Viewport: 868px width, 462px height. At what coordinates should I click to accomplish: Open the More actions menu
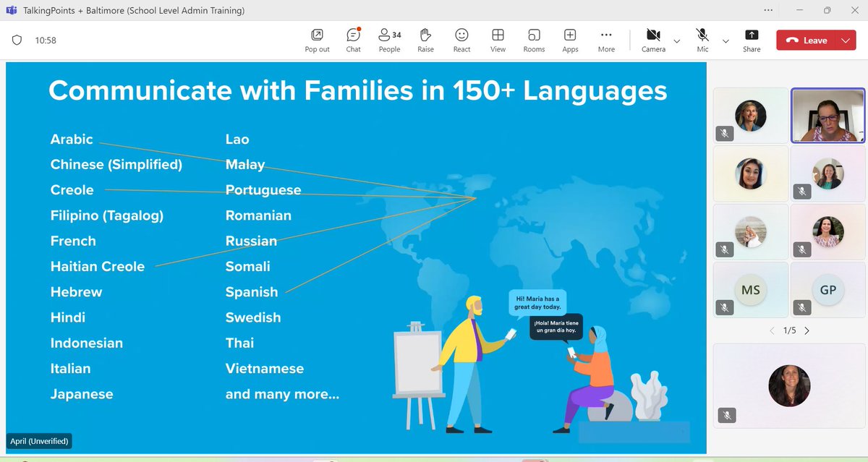(606, 40)
